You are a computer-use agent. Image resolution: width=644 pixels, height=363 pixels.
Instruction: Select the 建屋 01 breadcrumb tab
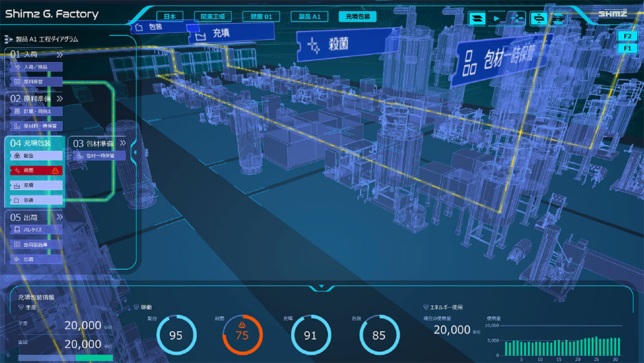(261, 17)
